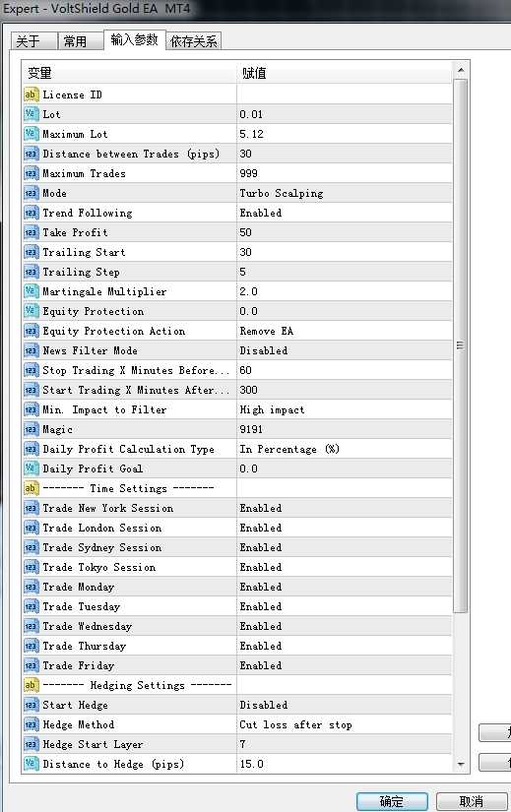511x812 pixels.
Task: Click the vertical scrollbar thumb
Action: pos(460,345)
